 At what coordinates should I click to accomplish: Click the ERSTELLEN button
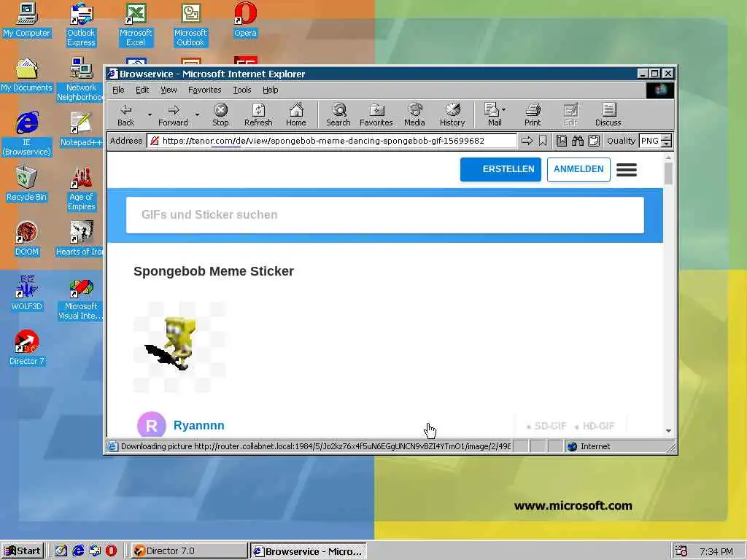(x=500, y=169)
